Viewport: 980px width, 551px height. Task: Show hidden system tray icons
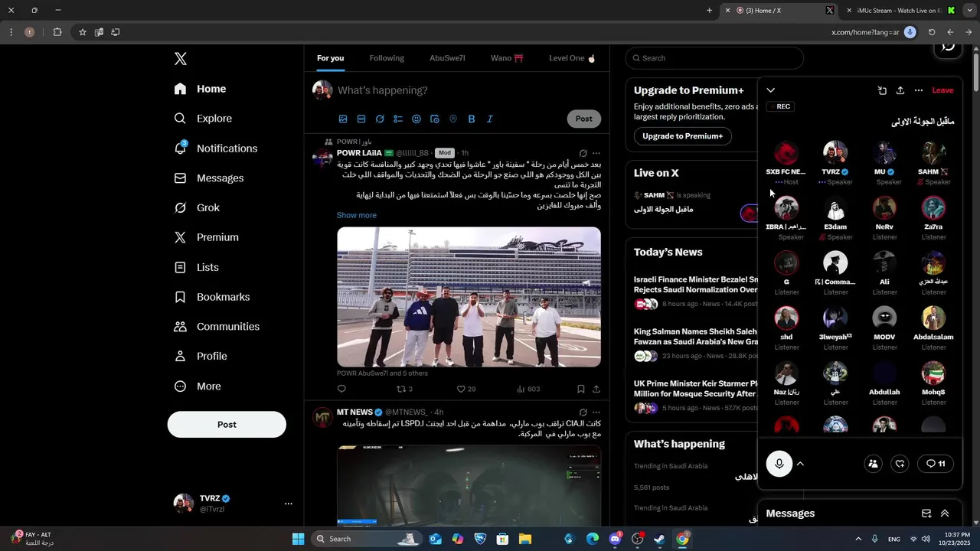[x=857, y=539]
